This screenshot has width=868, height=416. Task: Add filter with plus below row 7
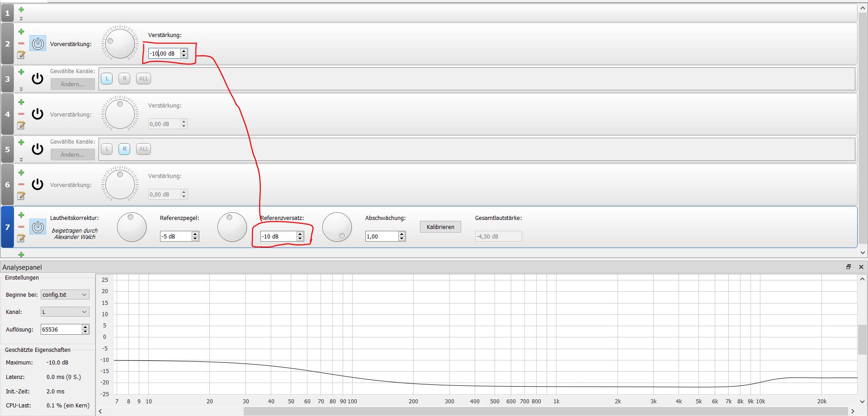coord(21,255)
